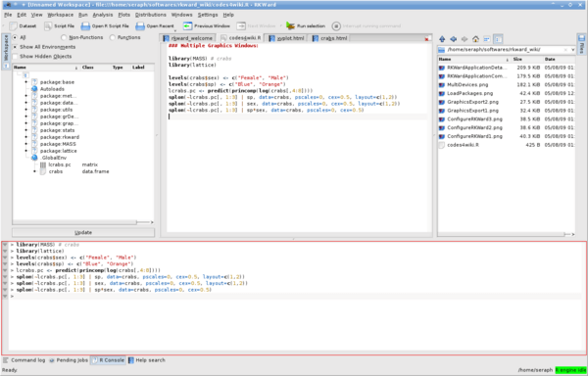Activate the Previous Window toolbar icon
The width and height of the screenshot is (588, 376).
(x=187, y=26)
